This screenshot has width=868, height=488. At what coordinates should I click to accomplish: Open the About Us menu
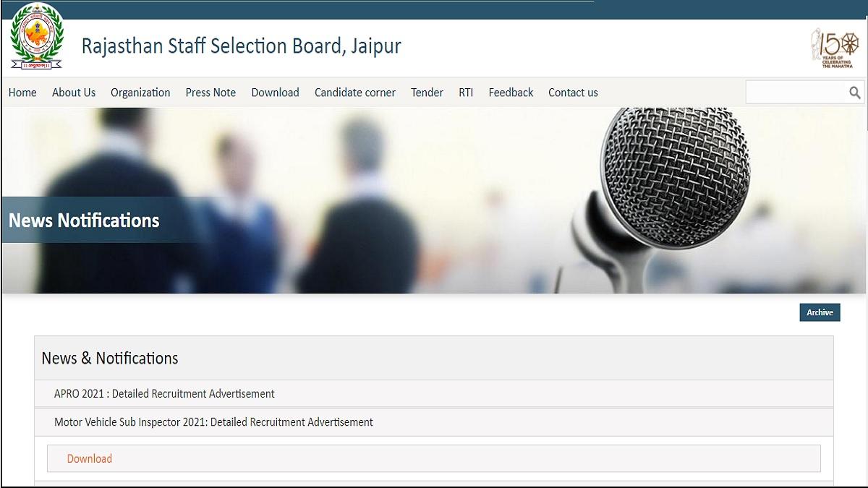coord(74,93)
